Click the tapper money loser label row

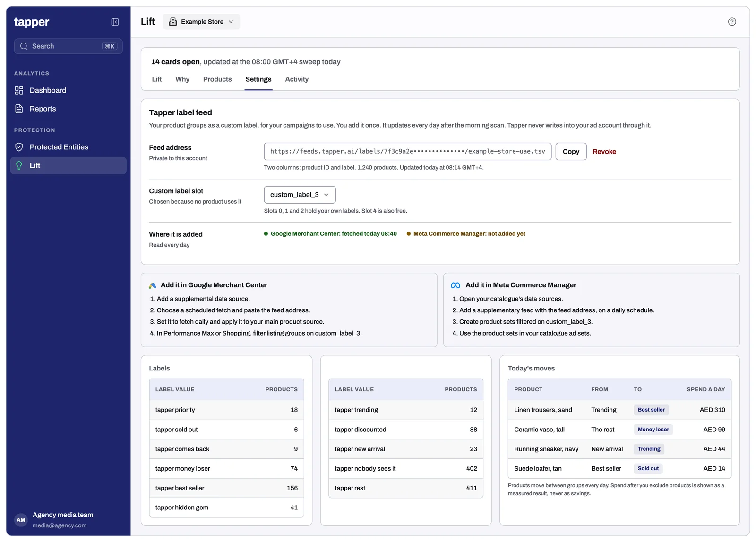coord(226,469)
